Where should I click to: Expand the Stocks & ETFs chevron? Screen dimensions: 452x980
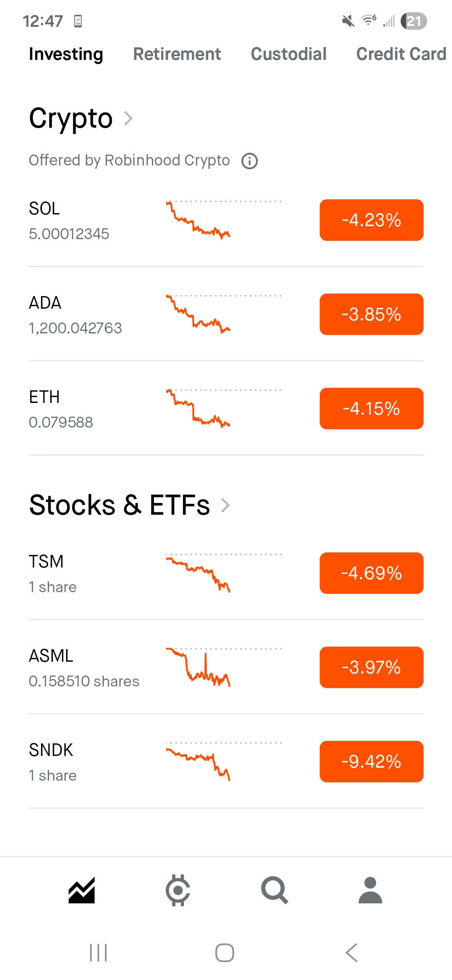226,505
